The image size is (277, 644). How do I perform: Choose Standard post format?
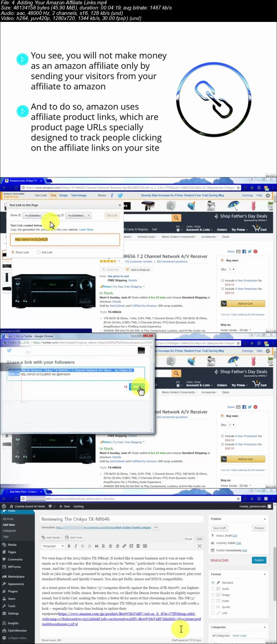(213, 582)
